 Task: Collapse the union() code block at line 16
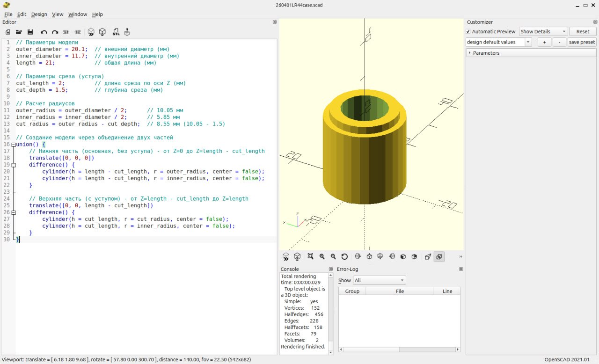(x=13, y=145)
